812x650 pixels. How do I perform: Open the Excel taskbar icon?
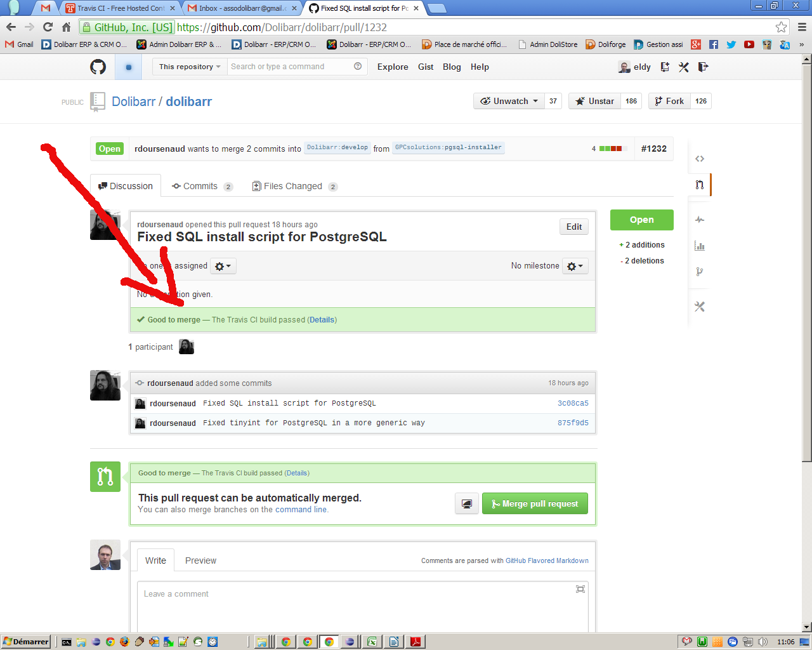point(372,642)
